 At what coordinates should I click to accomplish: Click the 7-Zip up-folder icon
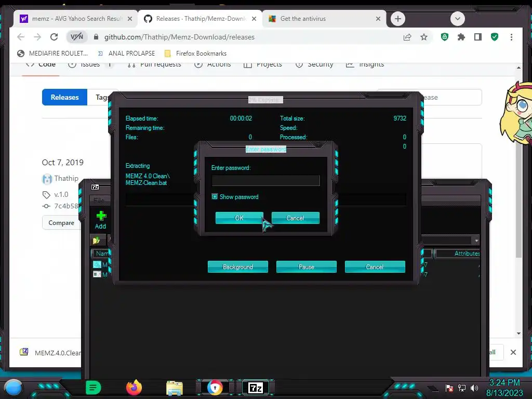96,240
